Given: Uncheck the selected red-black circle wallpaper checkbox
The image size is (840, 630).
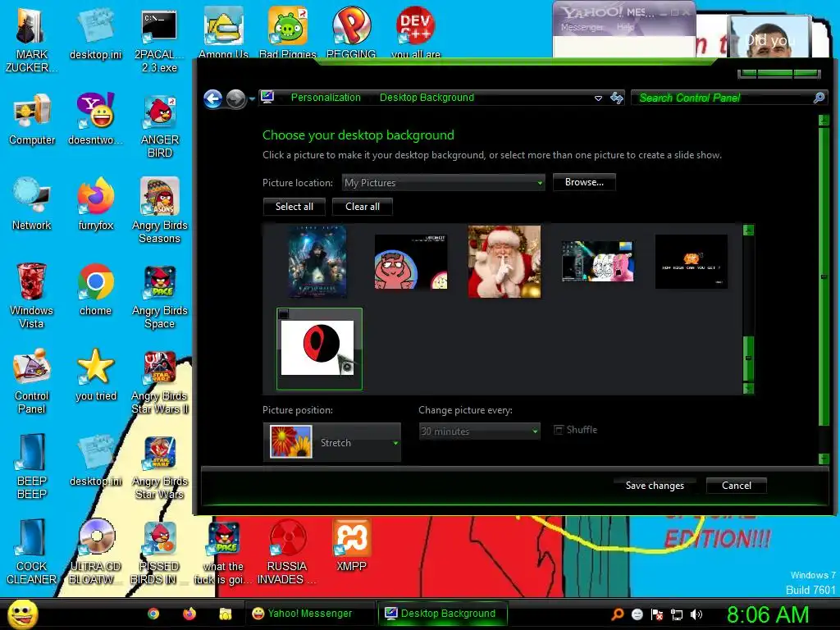Looking at the screenshot, I should pyautogui.click(x=284, y=314).
